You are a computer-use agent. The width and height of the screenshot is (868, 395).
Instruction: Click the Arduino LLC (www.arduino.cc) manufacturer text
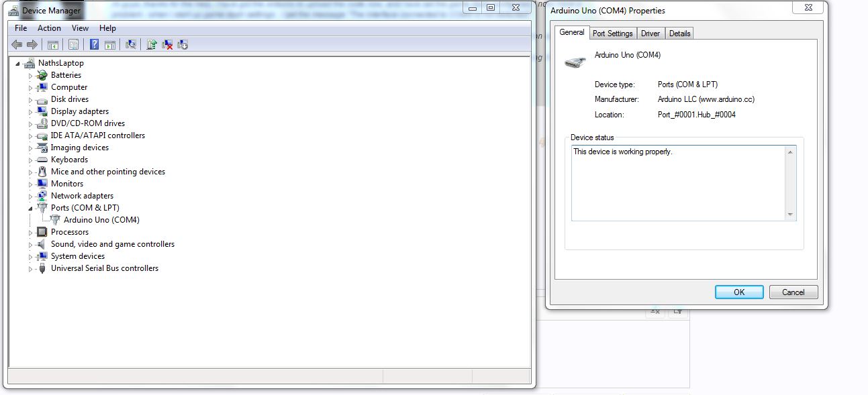(706, 99)
